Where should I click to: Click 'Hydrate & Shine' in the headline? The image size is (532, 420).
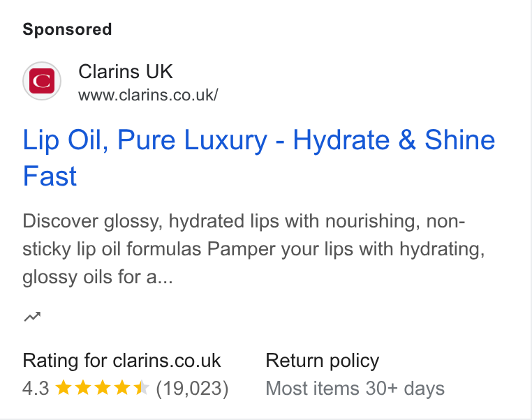394,140
